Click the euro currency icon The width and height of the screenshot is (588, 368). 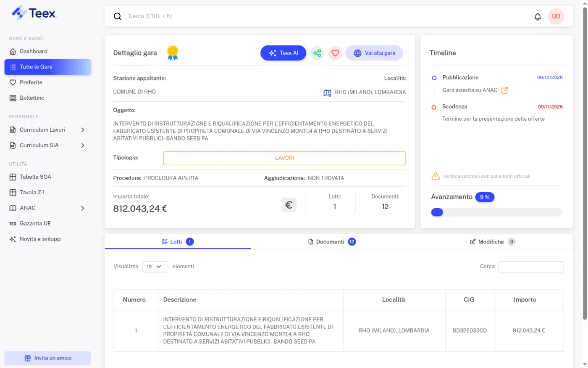coord(289,205)
